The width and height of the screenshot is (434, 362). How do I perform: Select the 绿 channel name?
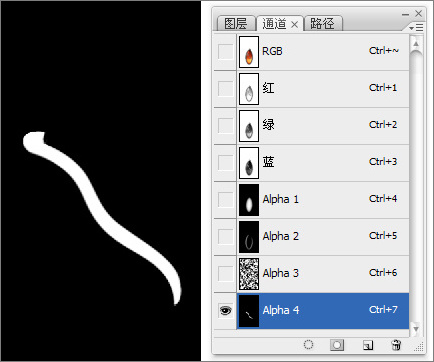(268, 125)
